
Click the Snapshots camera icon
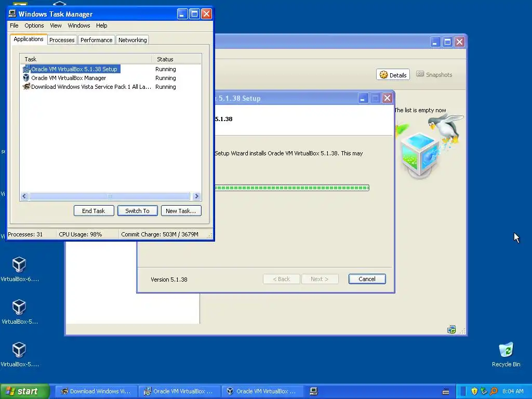tap(420, 74)
